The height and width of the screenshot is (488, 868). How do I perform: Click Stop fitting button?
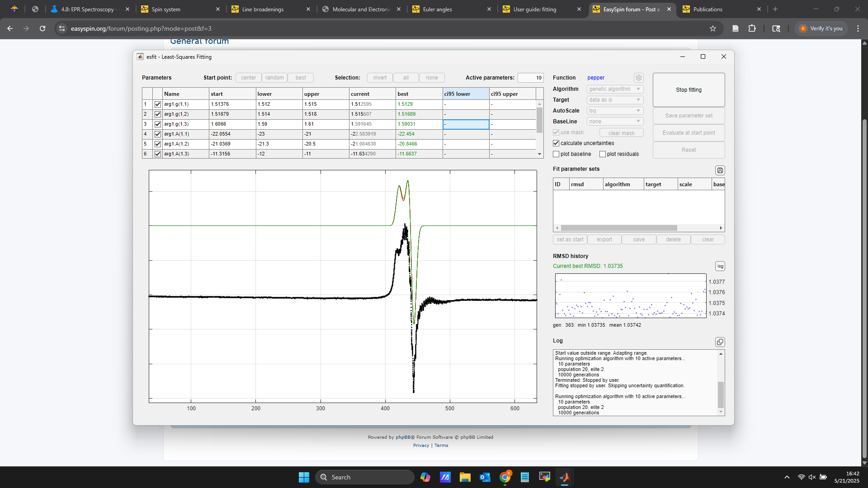point(689,90)
